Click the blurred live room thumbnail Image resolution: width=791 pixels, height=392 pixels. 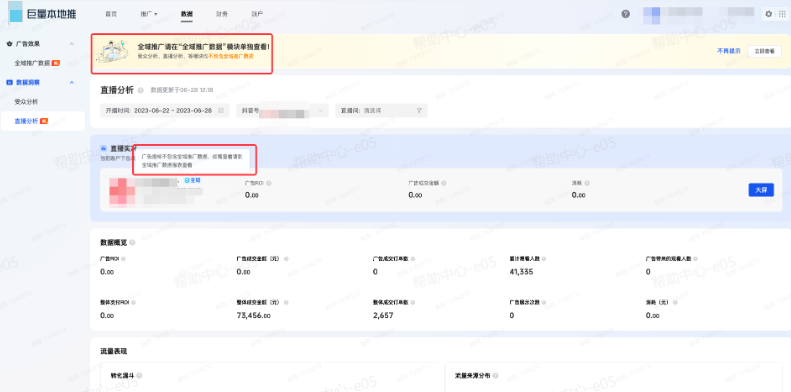pyautogui.click(x=122, y=191)
